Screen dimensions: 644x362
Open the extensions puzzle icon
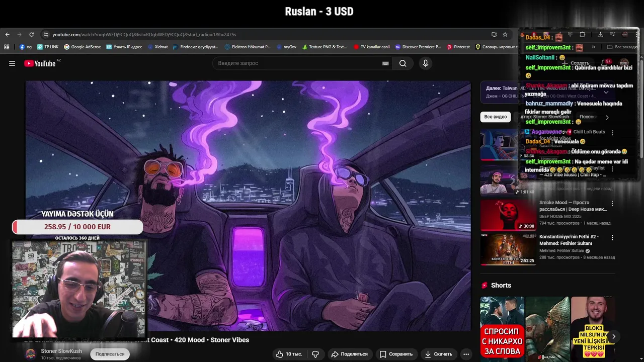click(582, 34)
